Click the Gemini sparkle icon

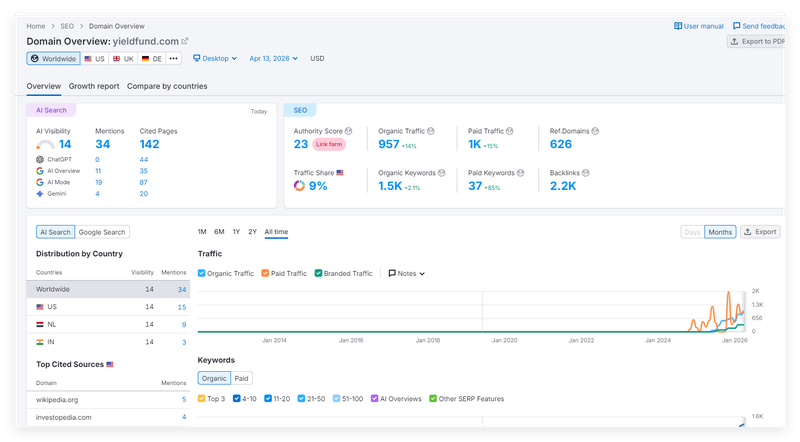[x=40, y=194]
